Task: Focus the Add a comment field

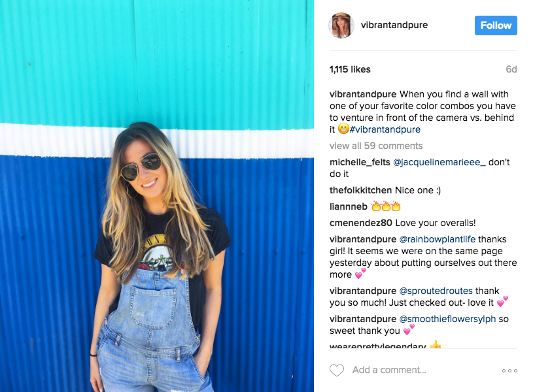Action: tap(389, 370)
